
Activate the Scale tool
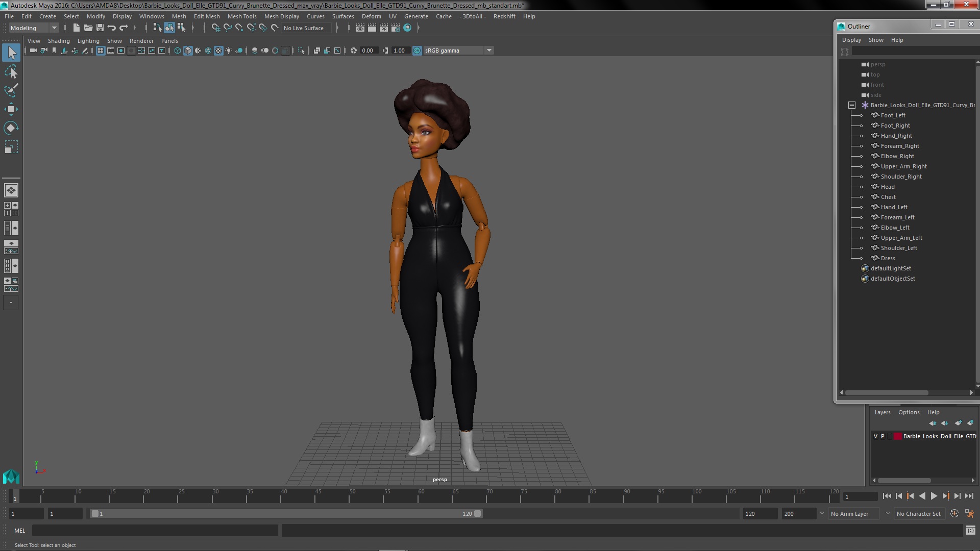click(11, 147)
